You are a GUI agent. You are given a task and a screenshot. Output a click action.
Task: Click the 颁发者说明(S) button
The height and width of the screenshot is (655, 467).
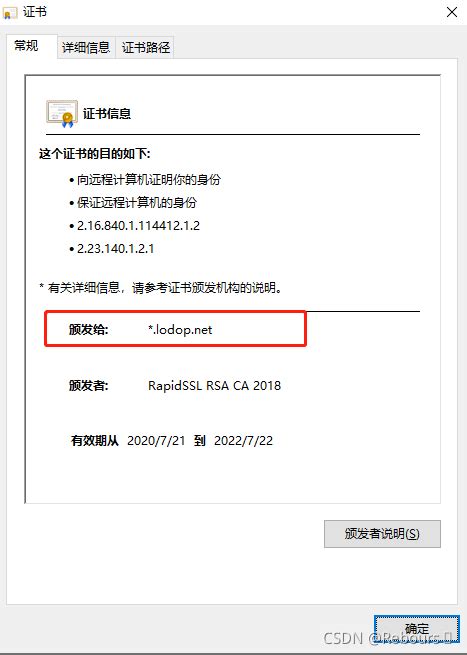(382, 533)
